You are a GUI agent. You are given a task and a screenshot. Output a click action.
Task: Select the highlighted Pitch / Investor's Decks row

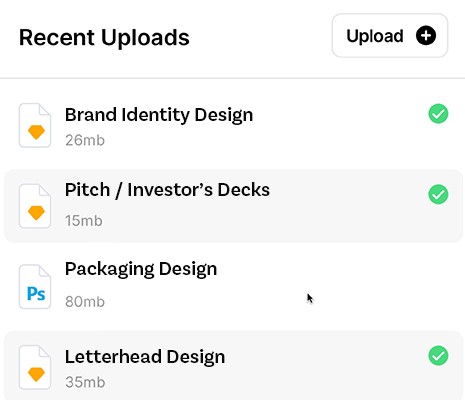(x=233, y=206)
